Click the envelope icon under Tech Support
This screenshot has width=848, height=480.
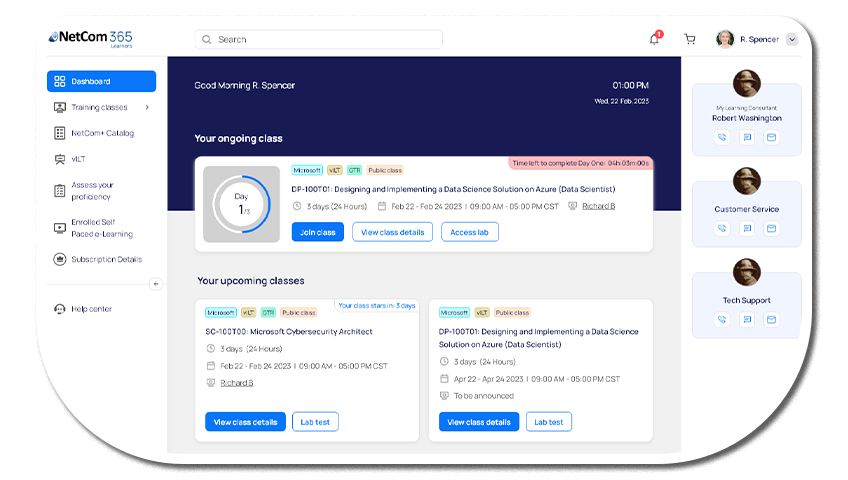tap(771, 320)
